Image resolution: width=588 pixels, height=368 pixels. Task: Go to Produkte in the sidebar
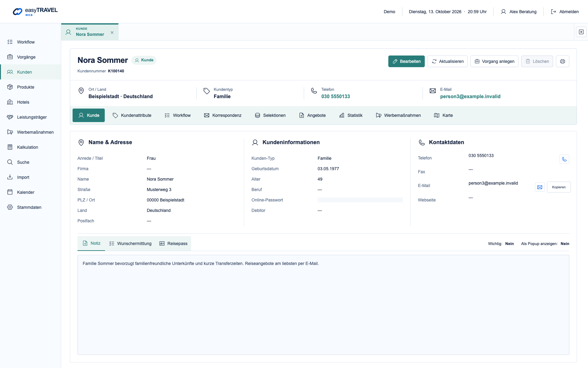coord(30,87)
